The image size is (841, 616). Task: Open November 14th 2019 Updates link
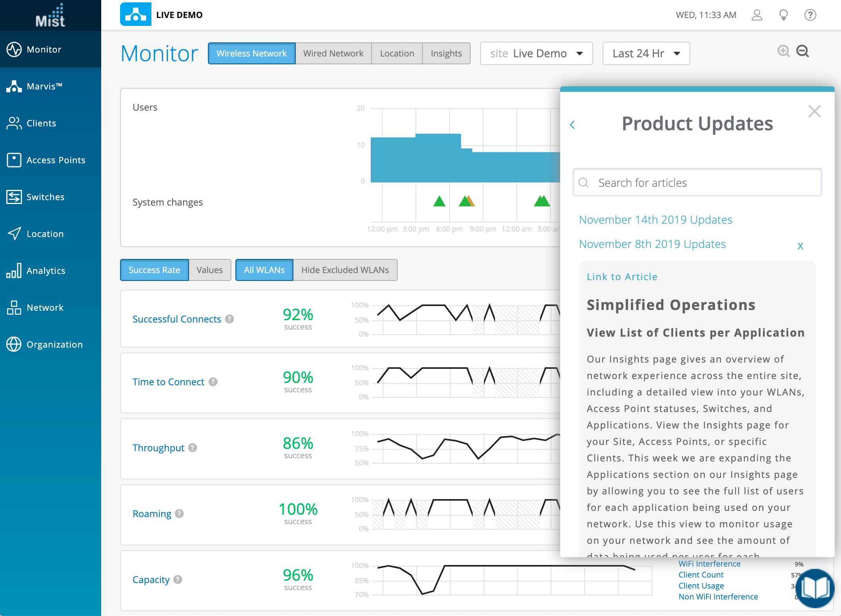click(x=655, y=220)
